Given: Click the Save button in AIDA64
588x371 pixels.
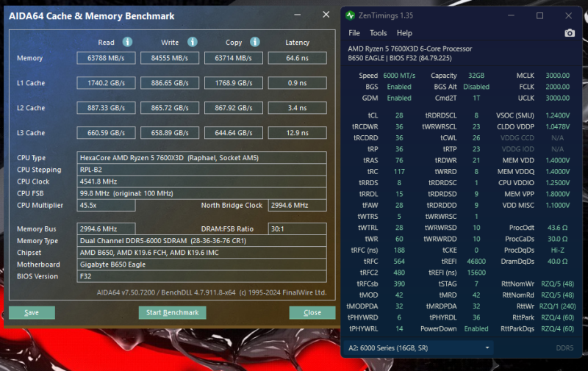Looking at the screenshot, I should 32,312.
